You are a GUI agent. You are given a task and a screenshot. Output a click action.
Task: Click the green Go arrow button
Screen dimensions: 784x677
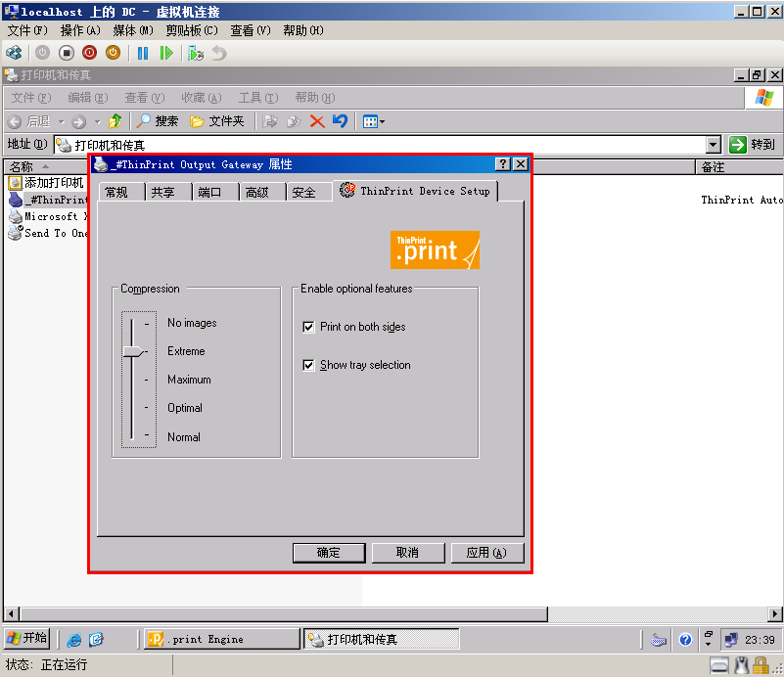[x=737, y=145]
